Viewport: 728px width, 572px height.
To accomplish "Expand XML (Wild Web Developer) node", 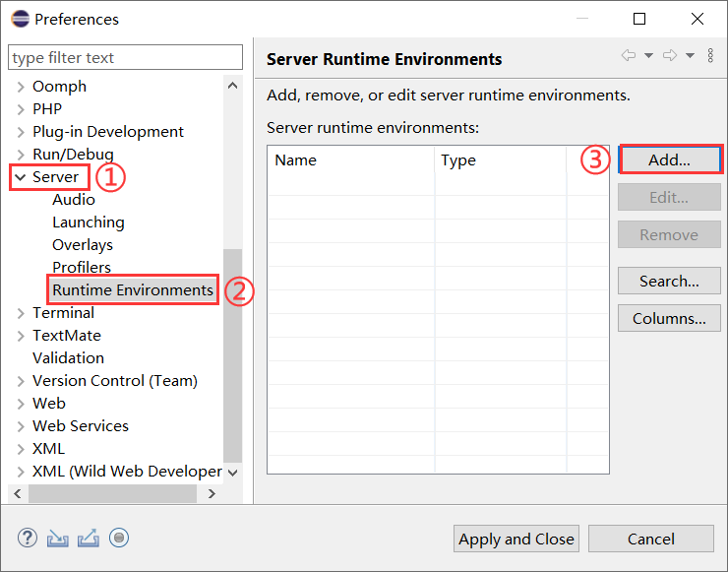I will click(x=21, y=472).
